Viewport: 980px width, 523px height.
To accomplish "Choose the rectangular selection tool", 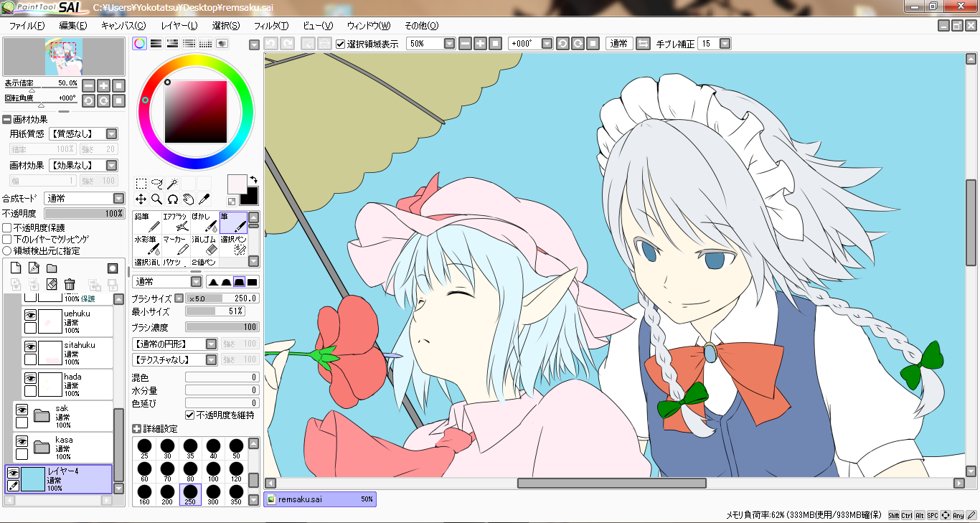I will pyautogui.click(x=141, y=184).
